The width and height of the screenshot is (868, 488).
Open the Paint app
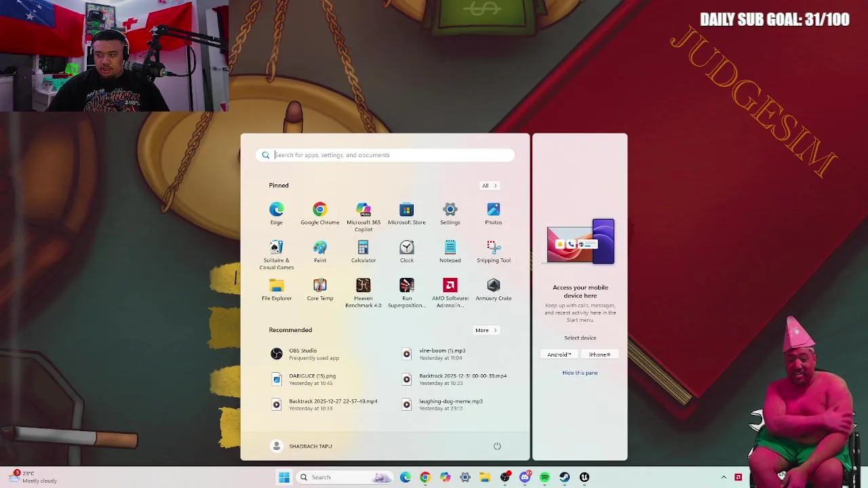(x=319, y=251)
